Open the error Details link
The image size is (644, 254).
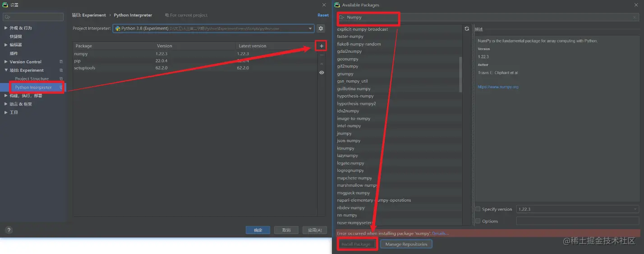440,233
